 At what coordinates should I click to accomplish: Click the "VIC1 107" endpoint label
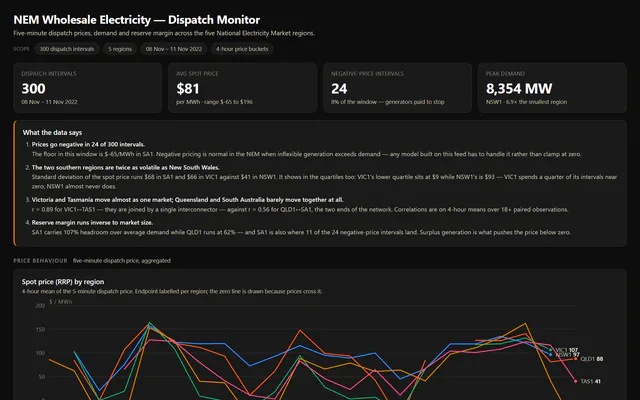point(567,350)
